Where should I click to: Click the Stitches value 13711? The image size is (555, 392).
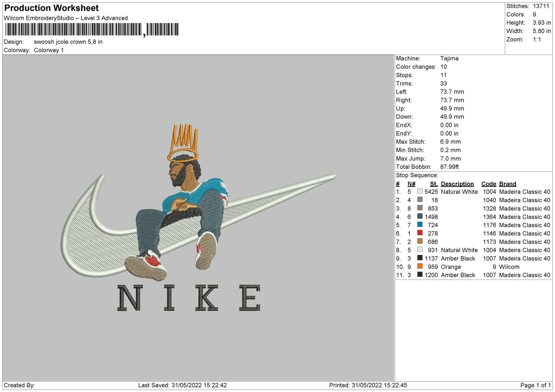[x=541, y=6]
